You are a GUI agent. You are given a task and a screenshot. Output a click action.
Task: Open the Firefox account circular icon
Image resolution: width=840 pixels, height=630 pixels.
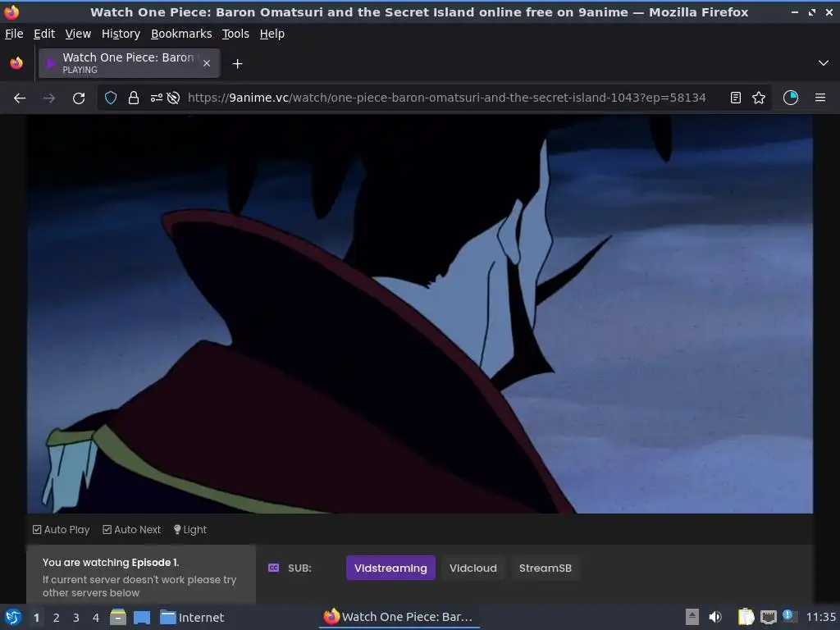(791, 98)
